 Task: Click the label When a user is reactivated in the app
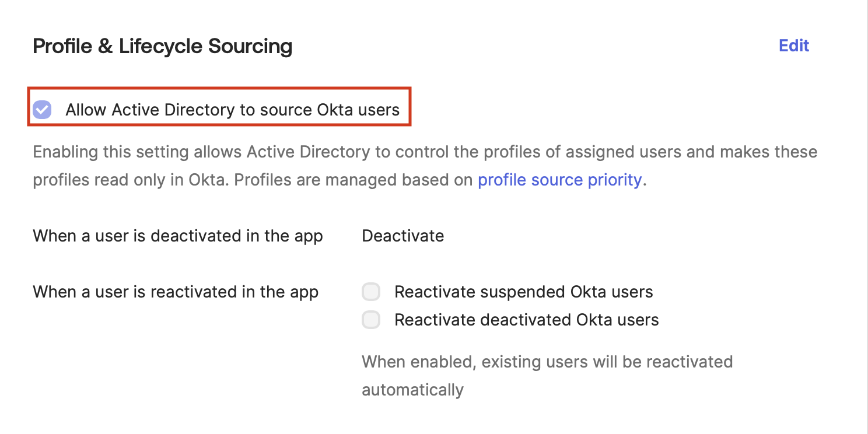coord(175,292)
